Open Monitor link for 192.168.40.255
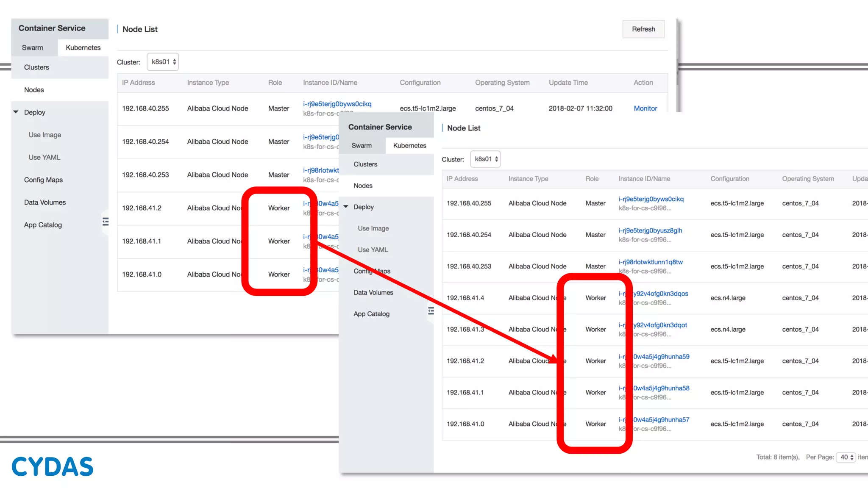868x488 pixels. coord(645,108)
